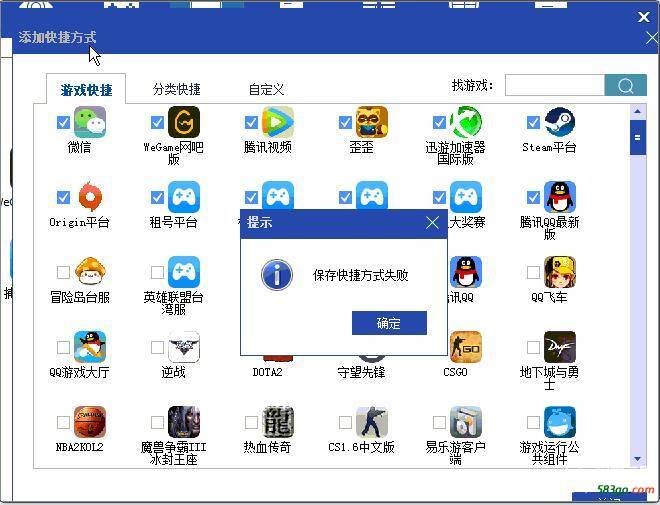
Task: Click the CSGO icon
Action: click(466, 347)
